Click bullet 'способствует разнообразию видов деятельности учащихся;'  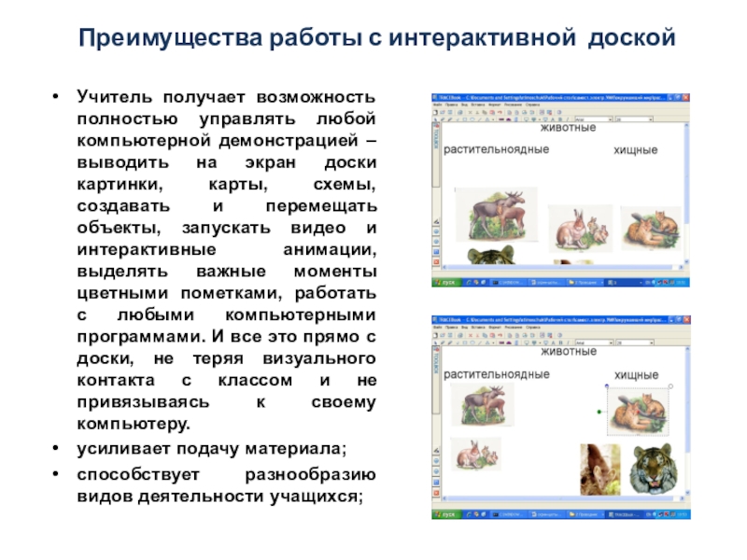click(226, 485)
